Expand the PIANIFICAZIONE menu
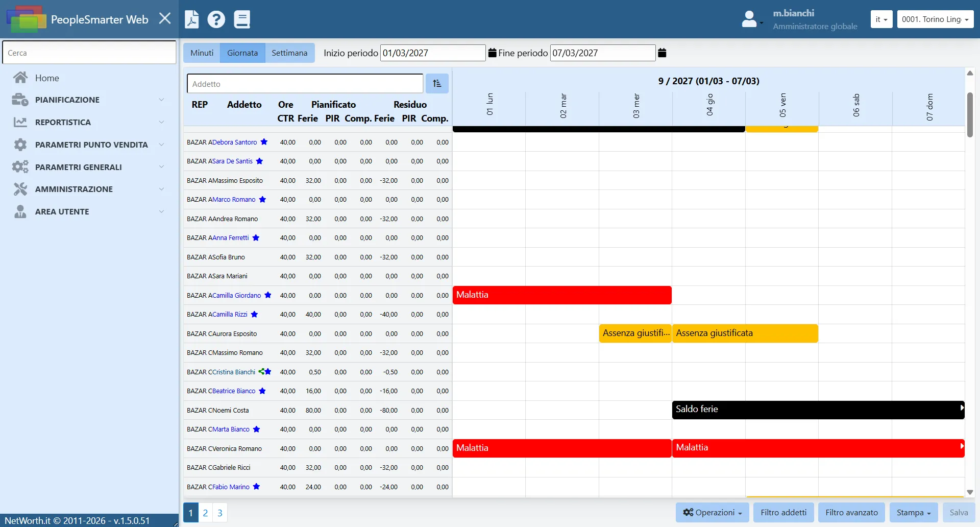The width and height of the screenshot is (980, 527). coord(89,100)
